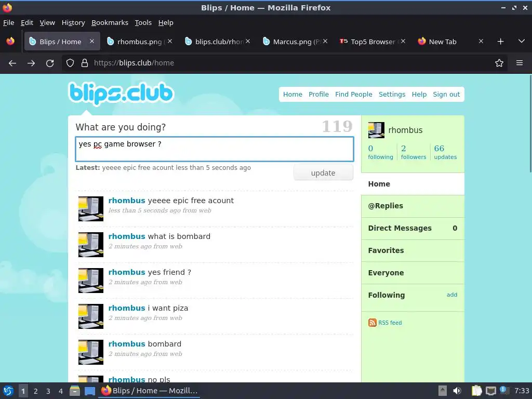Switch to workspace 2 in the taskbar
This screenshot has height=399, width=532.
(36, 391)
